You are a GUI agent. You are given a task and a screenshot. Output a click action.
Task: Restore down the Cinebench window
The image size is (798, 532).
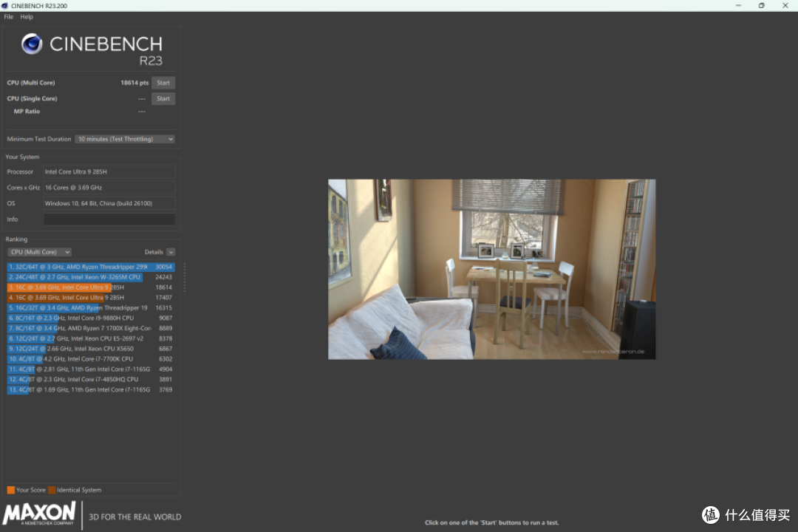pos(761,6)
